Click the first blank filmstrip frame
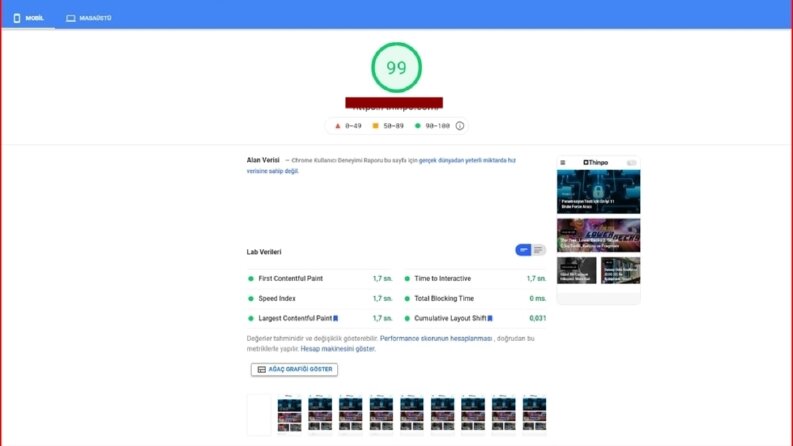Image resolution: width=793 pixels, height=446 pixels. 259,415
